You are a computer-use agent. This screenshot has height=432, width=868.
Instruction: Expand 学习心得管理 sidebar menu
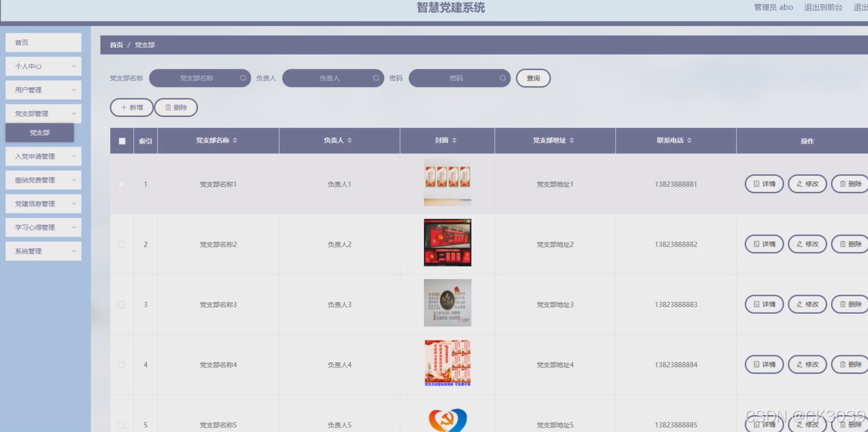tap(43, 227)
